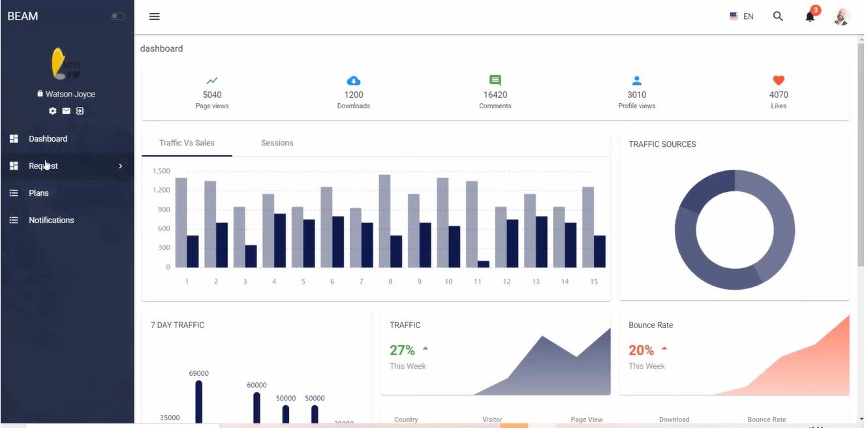Click the Country column header
868x428 pixels.
(x=406, y=420)
